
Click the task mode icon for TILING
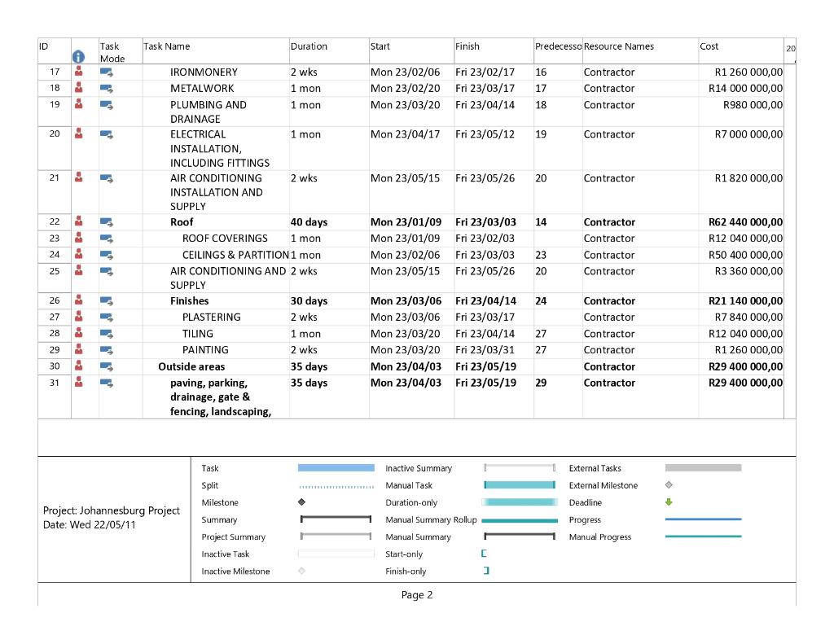tap(107, 334)
